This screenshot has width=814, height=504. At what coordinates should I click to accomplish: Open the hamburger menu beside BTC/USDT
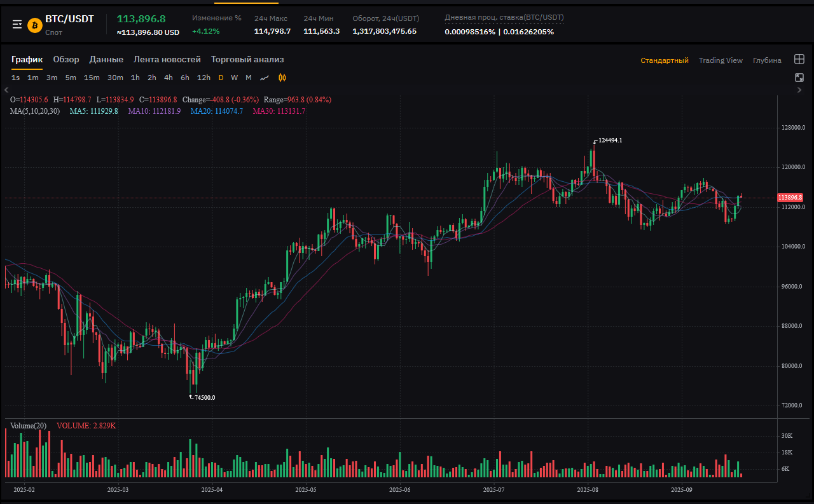coord(17,24)
